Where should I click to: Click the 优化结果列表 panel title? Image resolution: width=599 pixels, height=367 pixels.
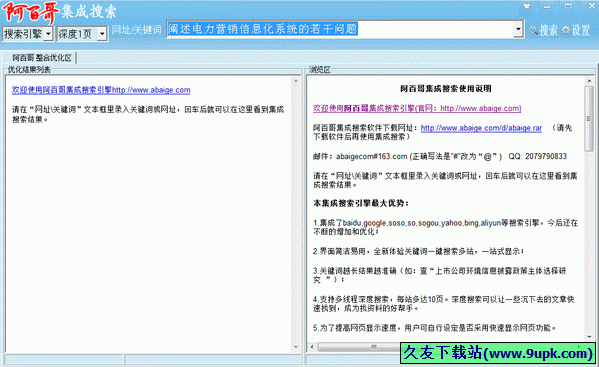tap(29, 70)
